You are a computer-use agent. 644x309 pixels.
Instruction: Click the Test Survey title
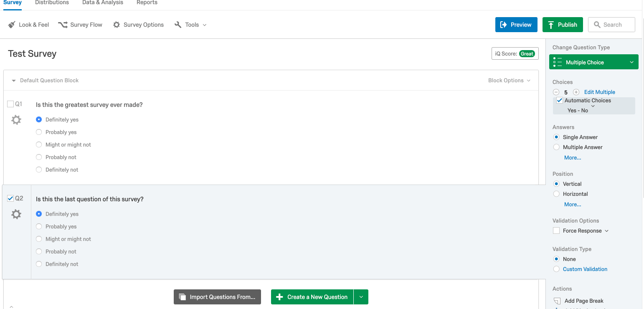[32, 54]
